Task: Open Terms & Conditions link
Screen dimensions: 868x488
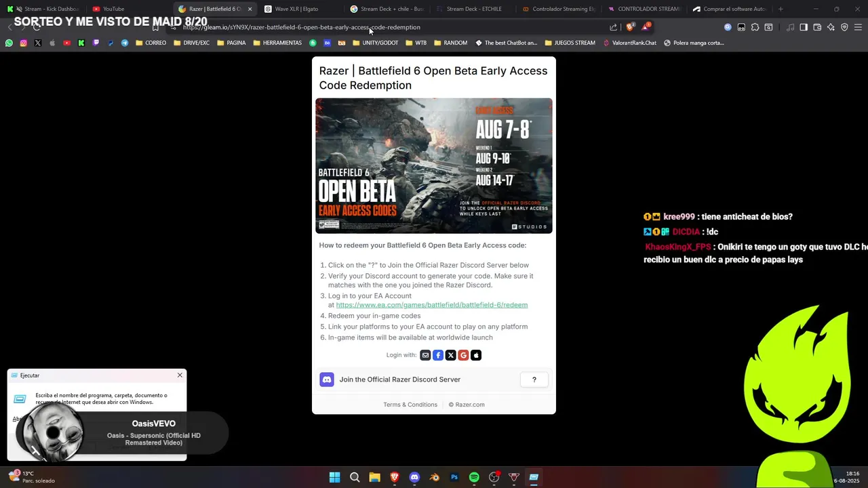Action: tap(410, 405)
